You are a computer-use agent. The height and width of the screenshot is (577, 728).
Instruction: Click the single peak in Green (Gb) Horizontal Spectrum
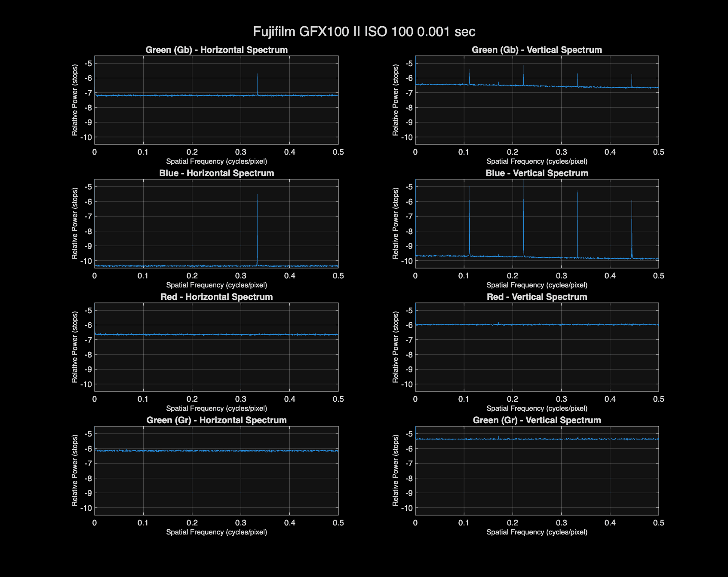257,84
